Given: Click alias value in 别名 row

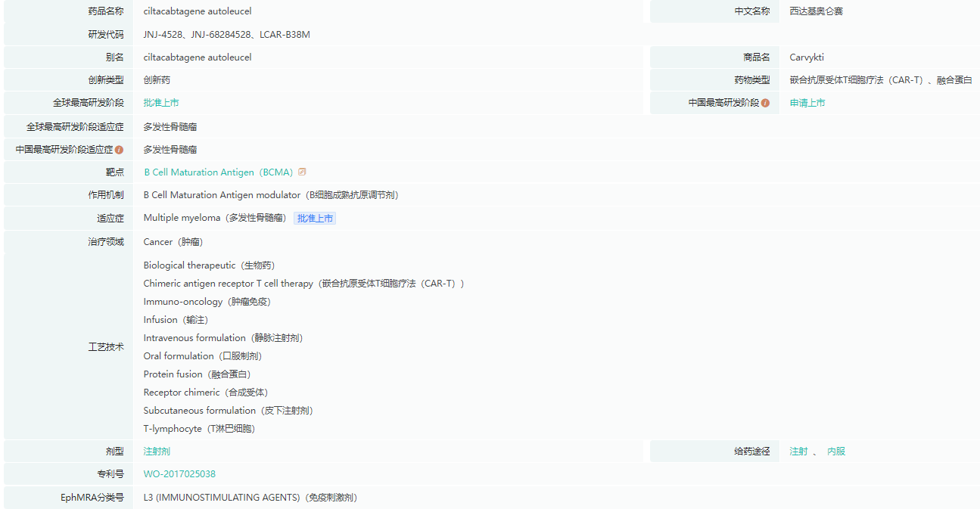Looking at the screenshot, I should click(x=198, y=57).
